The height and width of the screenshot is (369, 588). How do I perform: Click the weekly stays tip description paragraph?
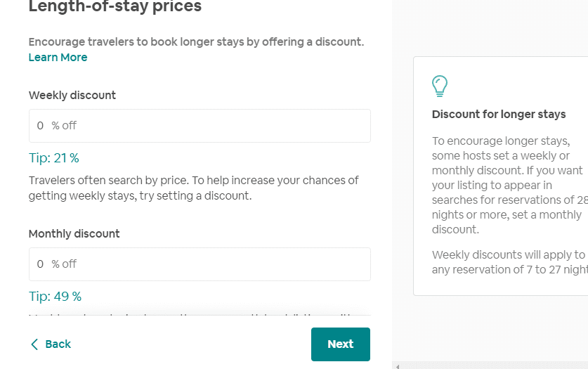[193, 188]
